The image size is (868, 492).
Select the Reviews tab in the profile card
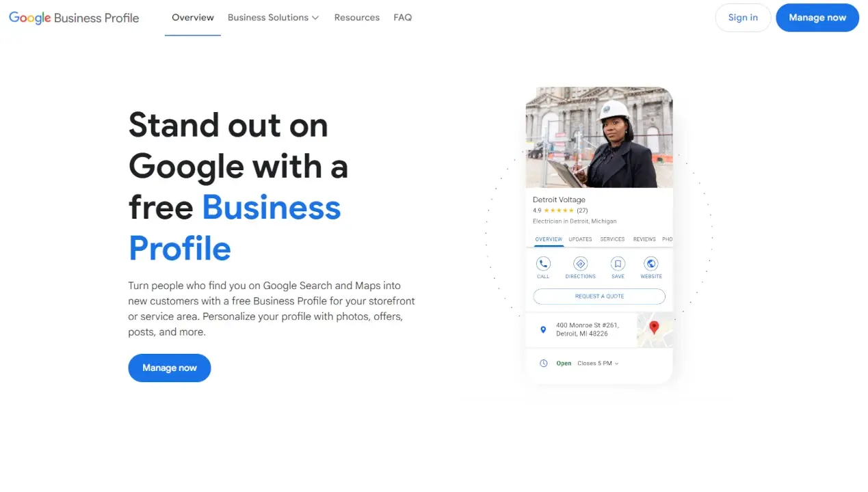tap(644, 239)
